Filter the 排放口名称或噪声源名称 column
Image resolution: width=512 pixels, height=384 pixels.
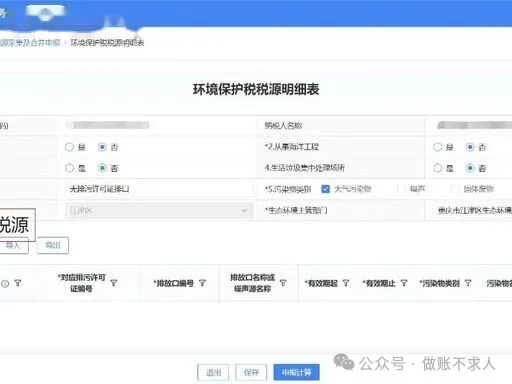pos(283,283)
